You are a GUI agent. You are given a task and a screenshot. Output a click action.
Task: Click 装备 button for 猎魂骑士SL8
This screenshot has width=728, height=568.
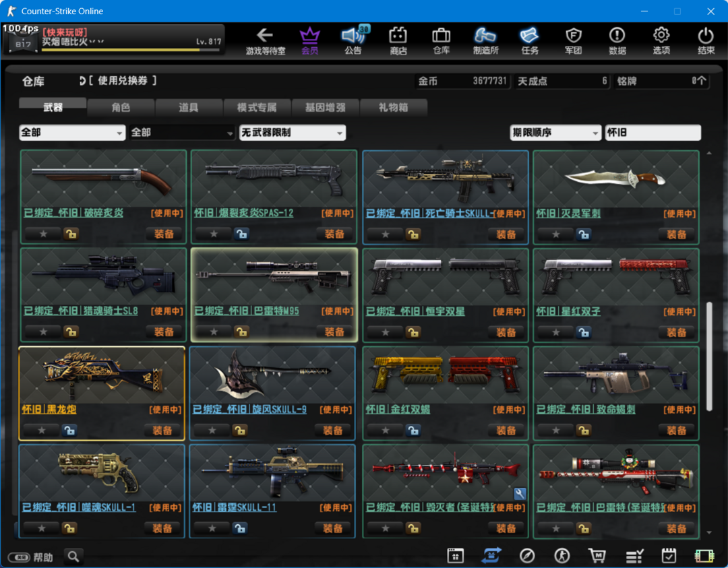(164, 332)
